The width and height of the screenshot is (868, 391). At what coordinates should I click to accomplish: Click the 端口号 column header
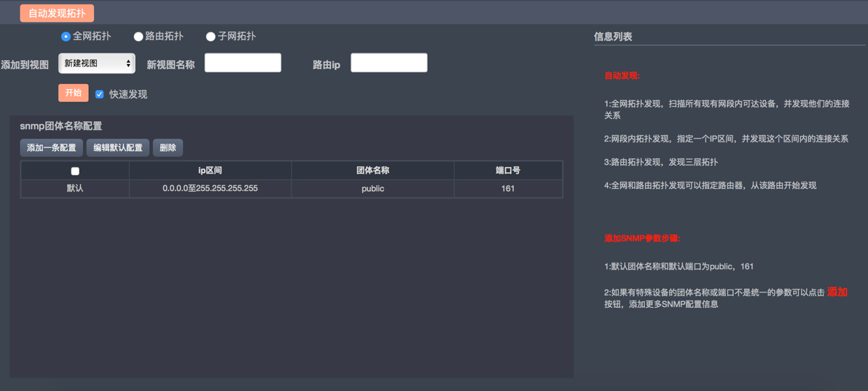[508, 171]
